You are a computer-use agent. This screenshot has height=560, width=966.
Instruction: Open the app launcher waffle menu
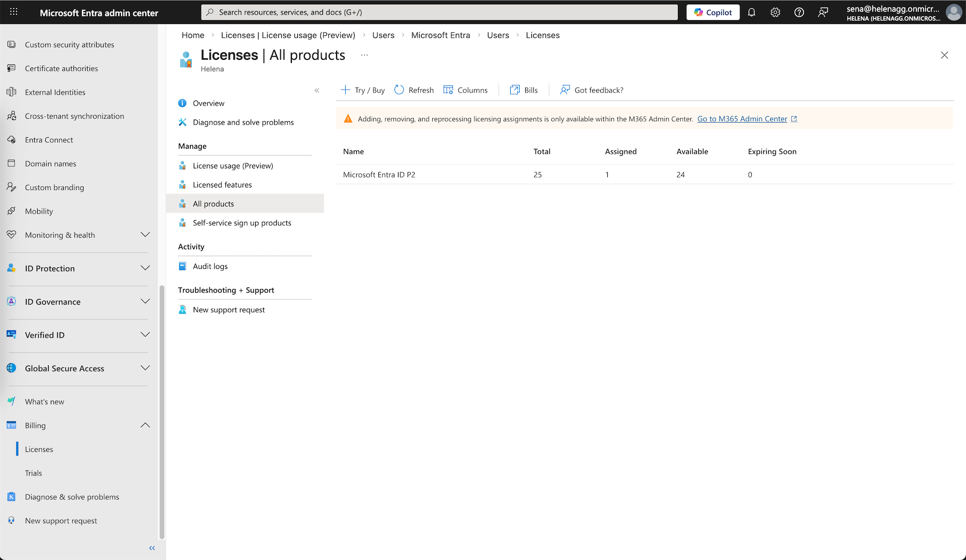(x=14, y=12)
